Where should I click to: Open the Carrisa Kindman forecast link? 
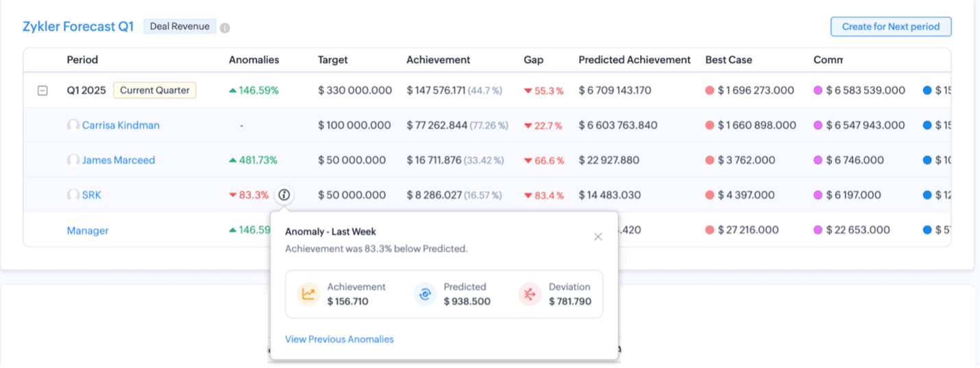tap(121, 125)
